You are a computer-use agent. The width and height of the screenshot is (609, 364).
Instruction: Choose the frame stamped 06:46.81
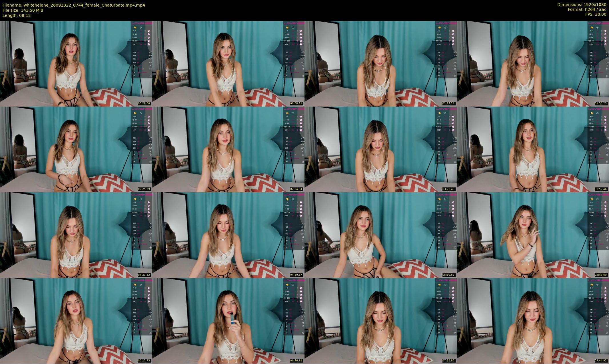[228, 321]
